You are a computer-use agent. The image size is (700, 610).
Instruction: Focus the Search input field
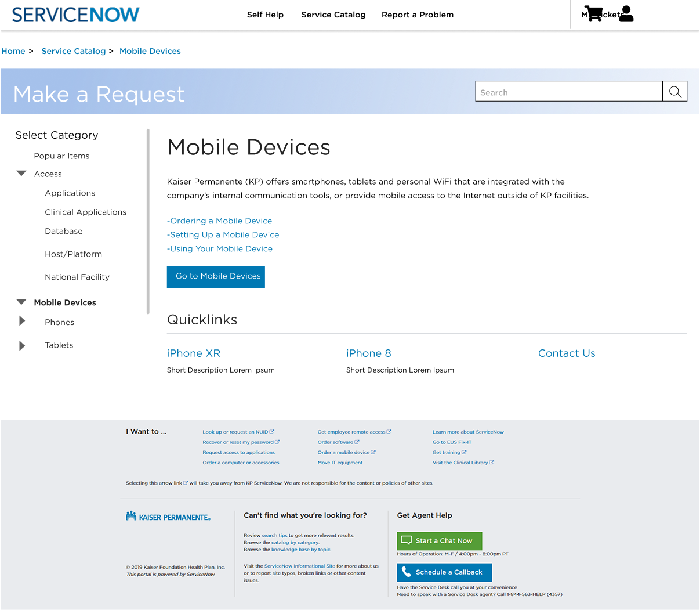(x=568, y=92)
